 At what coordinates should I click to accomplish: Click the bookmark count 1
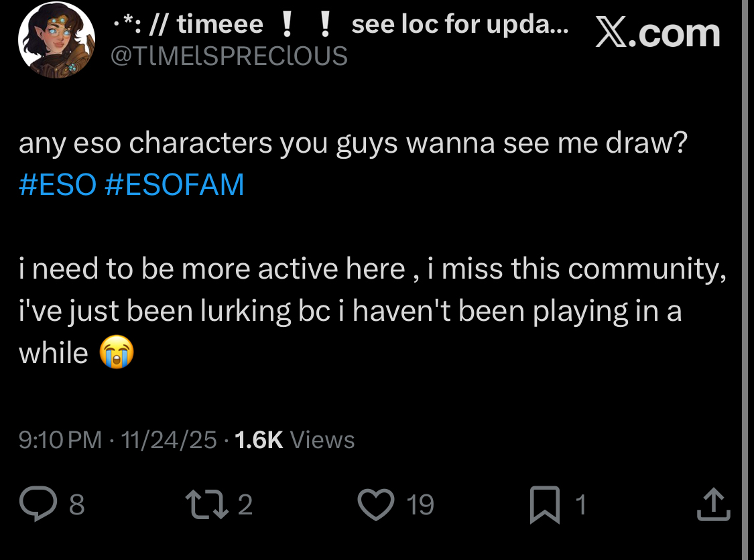pos(581,505)
